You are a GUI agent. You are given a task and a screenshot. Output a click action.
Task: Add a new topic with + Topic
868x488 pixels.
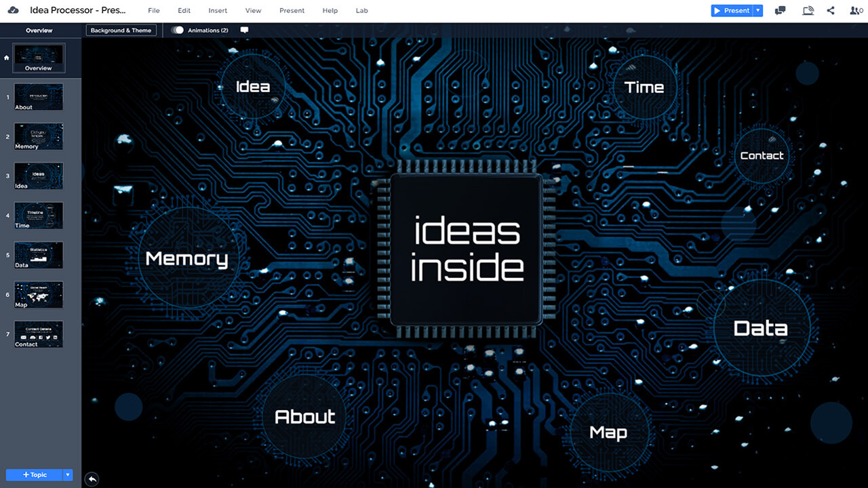coord(34,475)
